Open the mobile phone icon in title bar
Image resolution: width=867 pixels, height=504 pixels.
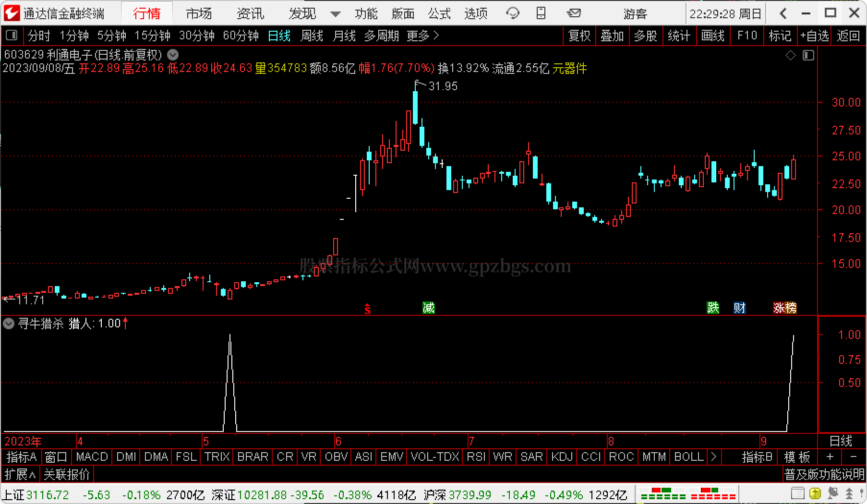click(541, 13)
